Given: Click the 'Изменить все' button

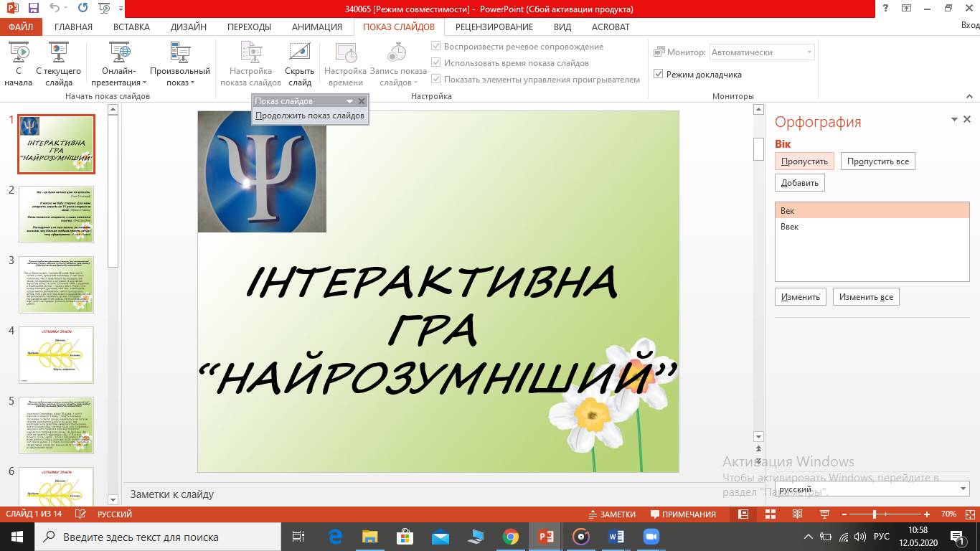Looking at the screenshot, I should tap(865, 297).
